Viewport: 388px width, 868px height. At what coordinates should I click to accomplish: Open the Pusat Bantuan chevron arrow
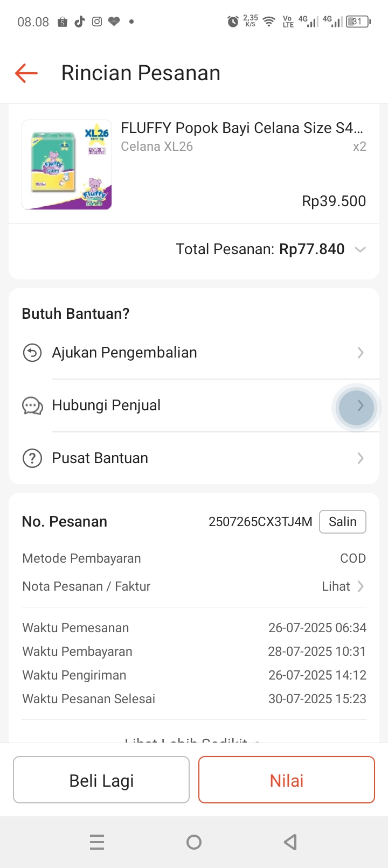click(x=361, y=459)
